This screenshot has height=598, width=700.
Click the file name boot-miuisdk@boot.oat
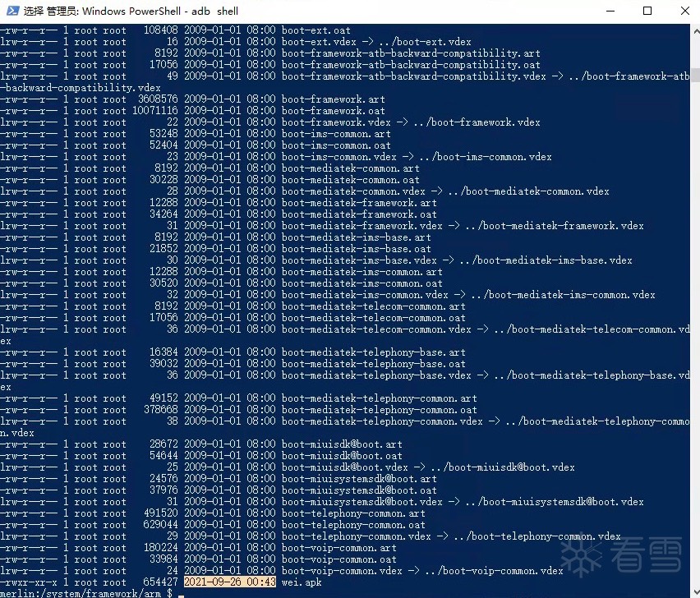[x=342, y=456]
